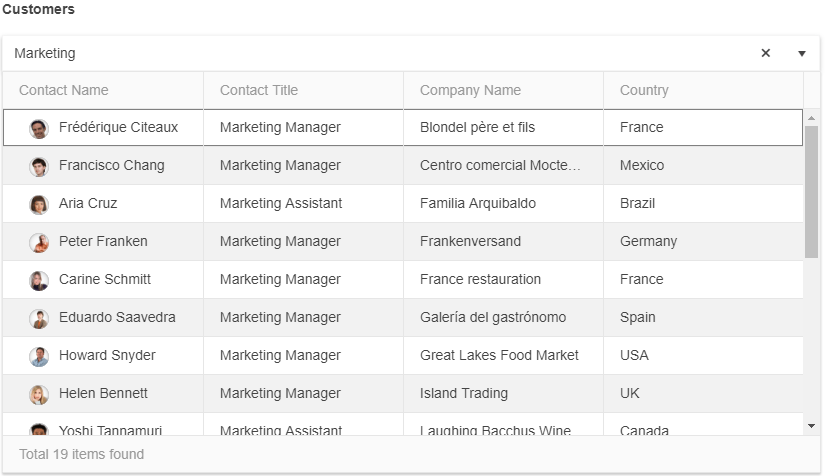Click Francisco Chang's avatar photo

point(39,166)
